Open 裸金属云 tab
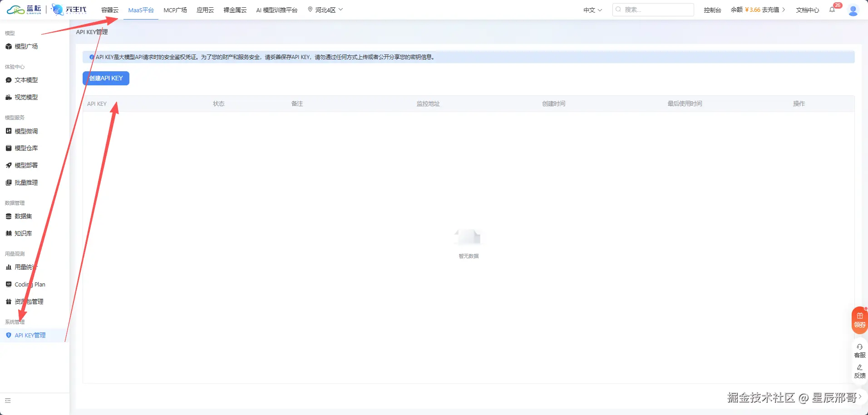Image resolution: width=868 pixels, height=415 pixels. coord(235,10)
